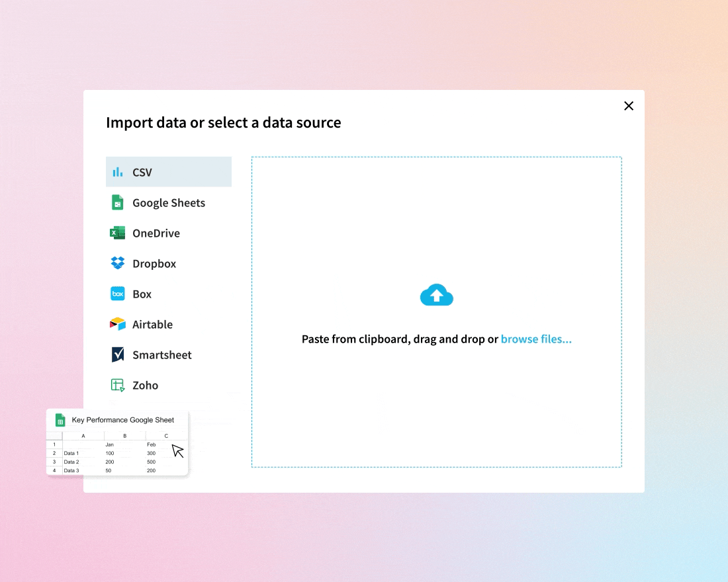Click the dashed file drop zone
728x582 pixels.
click(436, 312)
